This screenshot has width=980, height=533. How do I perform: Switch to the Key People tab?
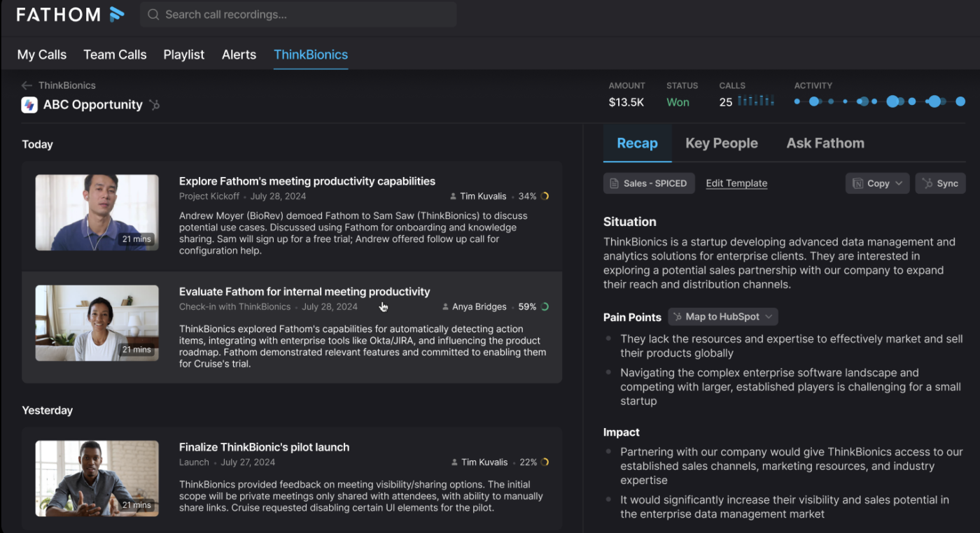pyautogui.click(x=721, y=143)
